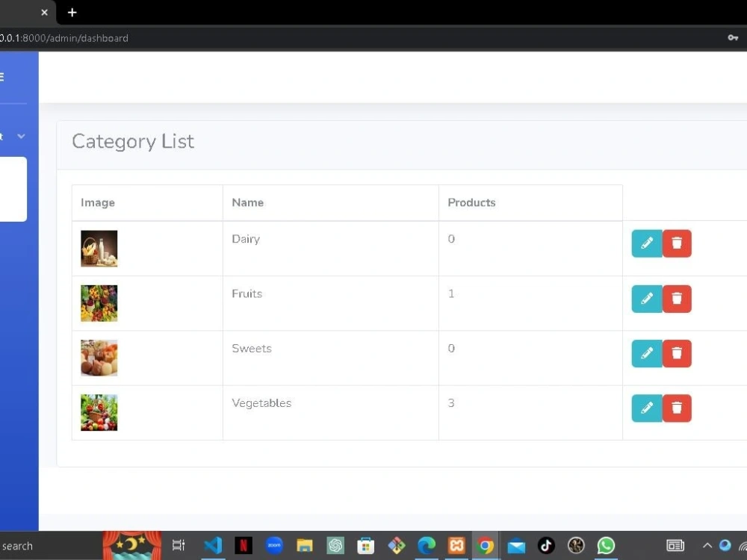
Task: Show hidden icons in the system tray
Action: pyautogui.click(x=707, y=546)
